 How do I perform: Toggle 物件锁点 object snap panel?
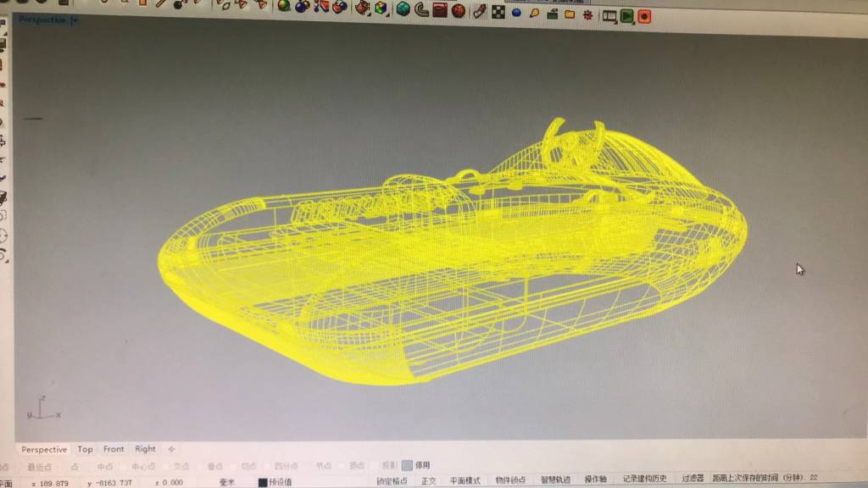click(509, 480)
